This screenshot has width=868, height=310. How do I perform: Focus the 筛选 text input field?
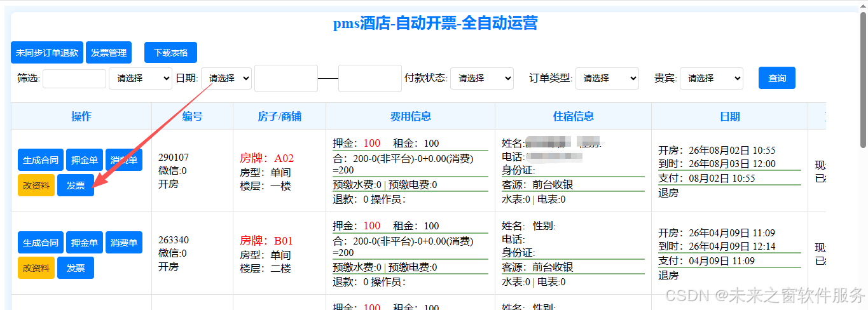tap(74, 79)
